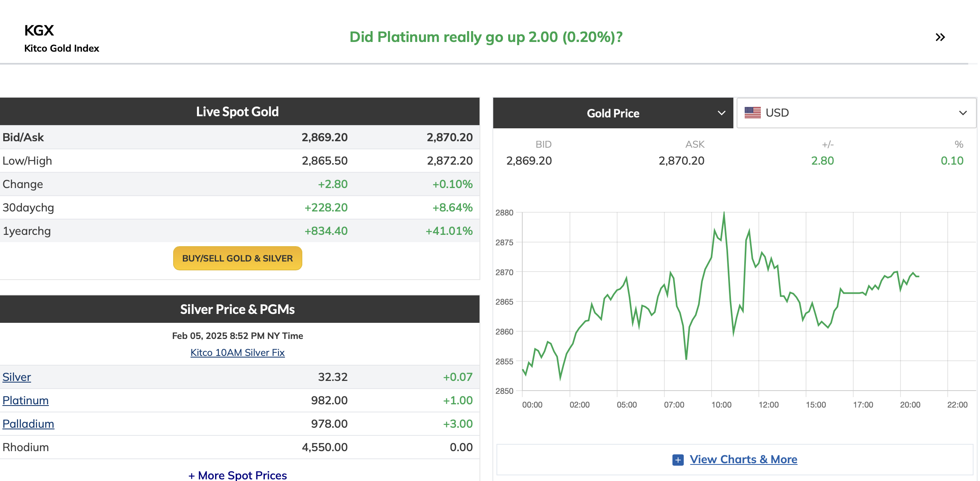The image size is (980, 481).
Task: Follow the Palladium link
Action: (28, 424)
